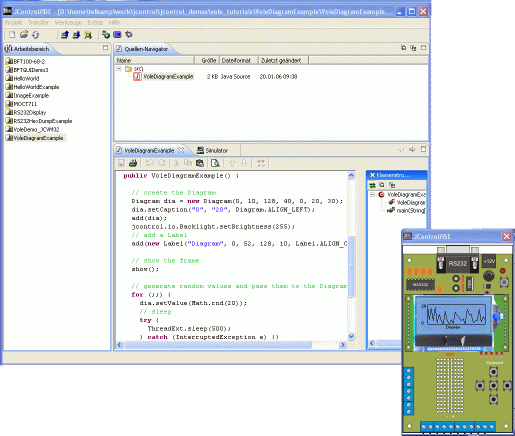Screen dimensions: 515x436
Task: Open the Werkzeuge menu
Action: pyautogui.click(x=68, y=22)
